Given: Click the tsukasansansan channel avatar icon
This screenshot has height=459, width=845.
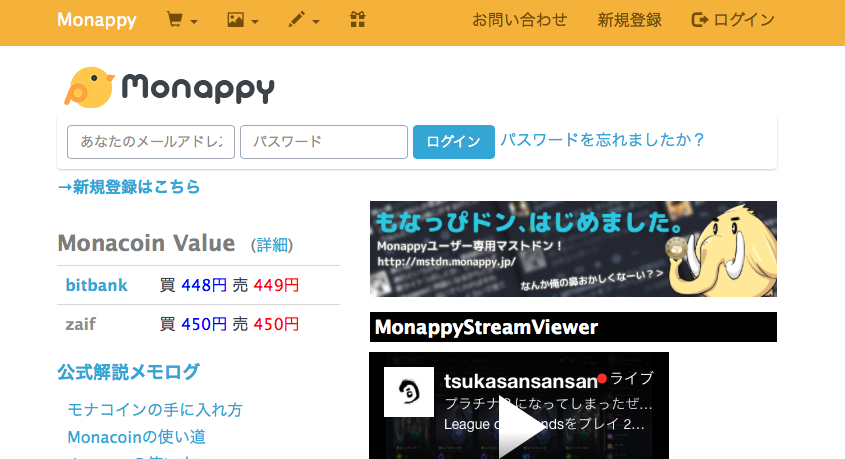Looking at the screenshot, I should (409, 392).
